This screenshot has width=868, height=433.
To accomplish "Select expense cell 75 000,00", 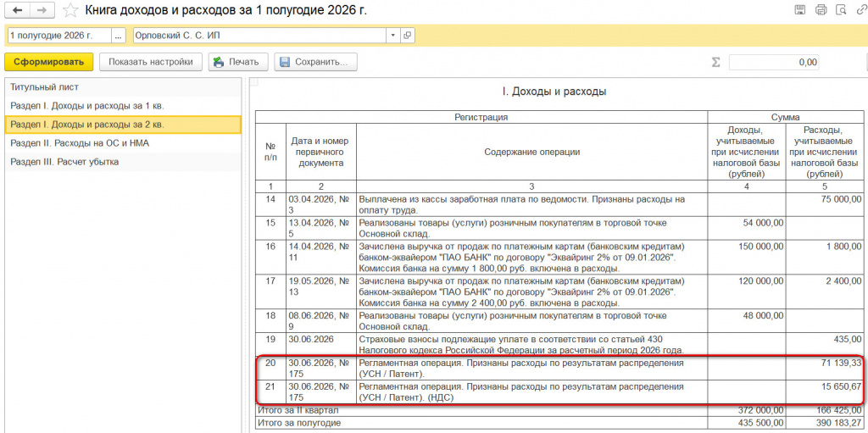I will pyautogui.click(x=824, y=204).
